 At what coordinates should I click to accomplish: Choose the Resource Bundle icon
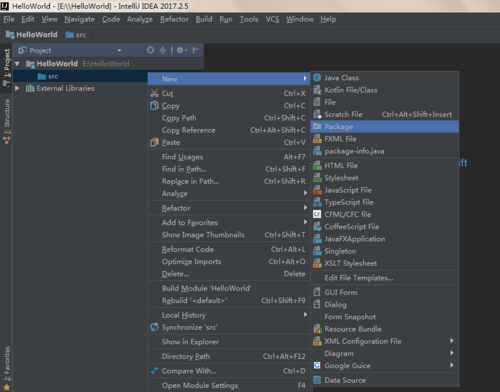coord(317,329)
